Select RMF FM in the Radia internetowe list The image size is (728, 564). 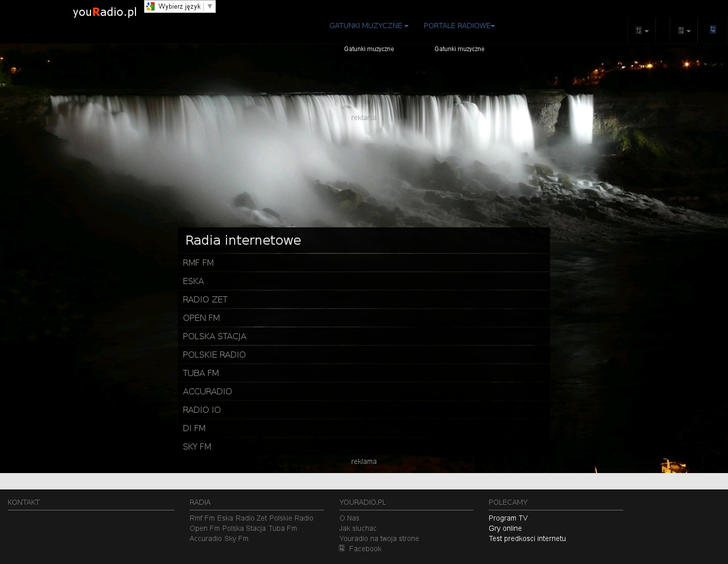point(198,263)
